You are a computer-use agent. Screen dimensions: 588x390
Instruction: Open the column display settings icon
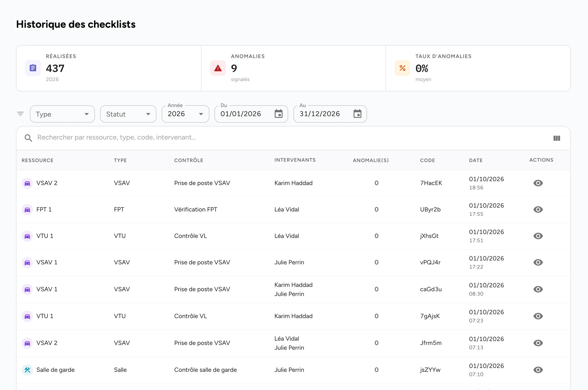tap(557, 138)
